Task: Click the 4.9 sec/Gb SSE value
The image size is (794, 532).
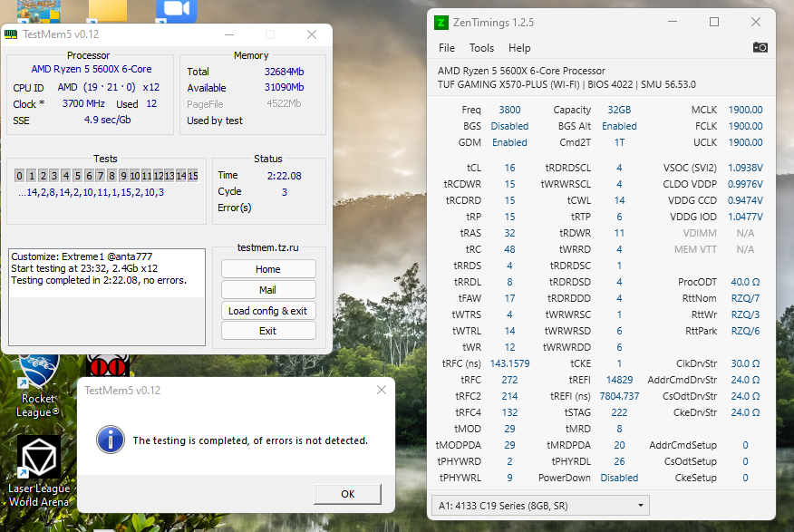Action: click(107, 120)
